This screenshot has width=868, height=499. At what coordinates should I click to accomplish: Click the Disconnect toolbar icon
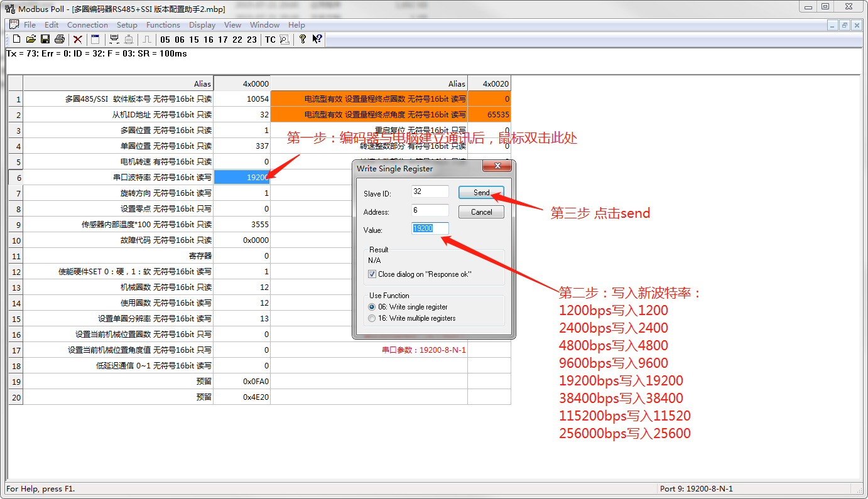pyautogui.click(x=129, y=39)
